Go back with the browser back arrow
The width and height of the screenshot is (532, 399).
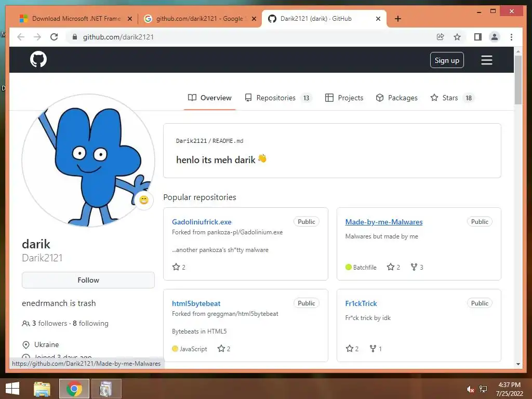coord(21,37)
